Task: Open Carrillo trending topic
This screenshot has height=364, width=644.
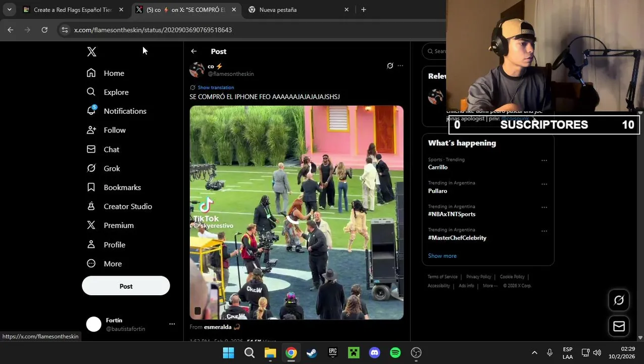Action: (x=437, y=167)
